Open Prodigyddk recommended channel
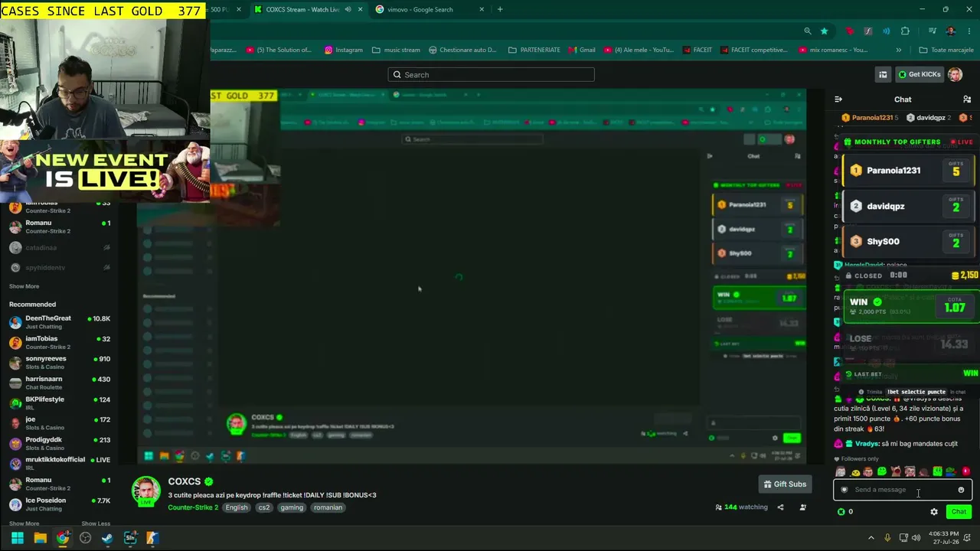 [x=60, y=443]
